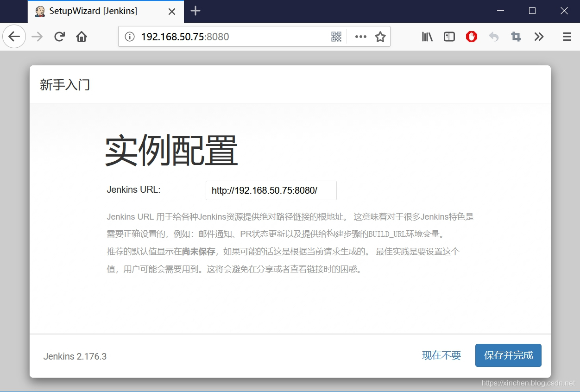This screenshot has height=392, width=580.
Task: Expand the toolbar overflow chevron
Action: (x=539, y=36)
